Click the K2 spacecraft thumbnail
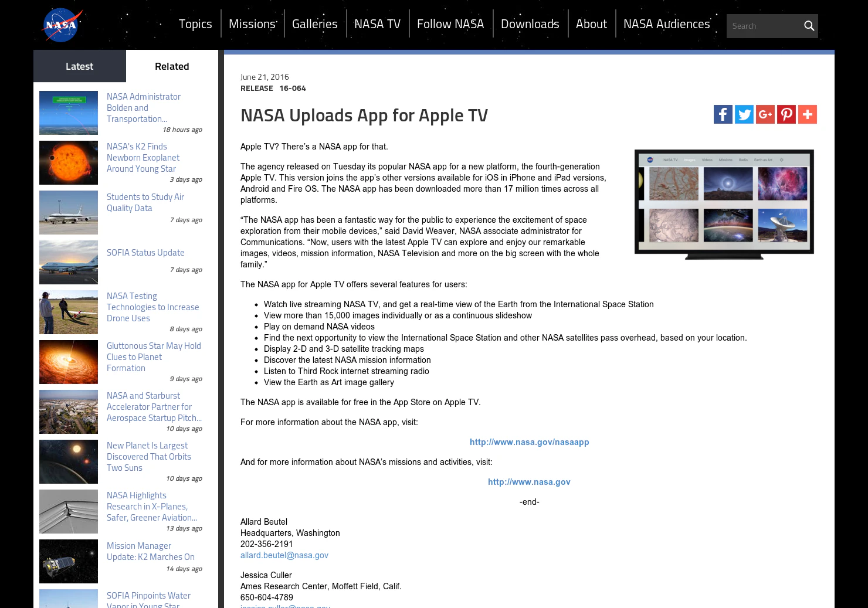 (69, 561)
